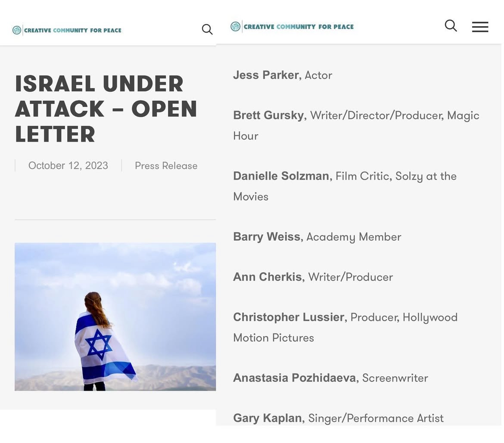Click the October 12, 2023 date

coord(68,165)
